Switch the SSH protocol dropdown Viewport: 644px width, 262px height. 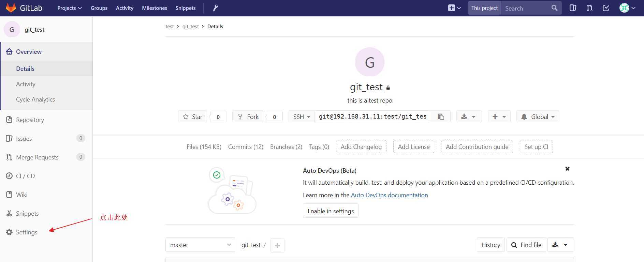click(x=302, y=117)
